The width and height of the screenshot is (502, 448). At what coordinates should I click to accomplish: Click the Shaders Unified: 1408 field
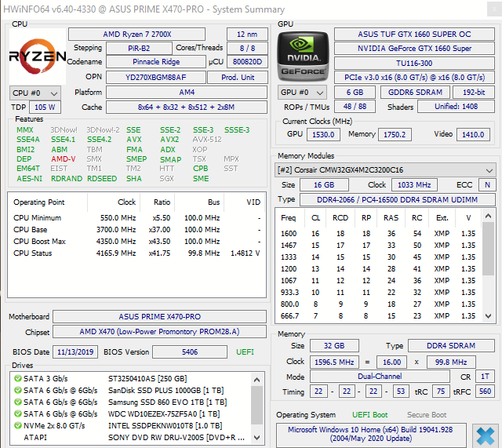pos(457,107)
